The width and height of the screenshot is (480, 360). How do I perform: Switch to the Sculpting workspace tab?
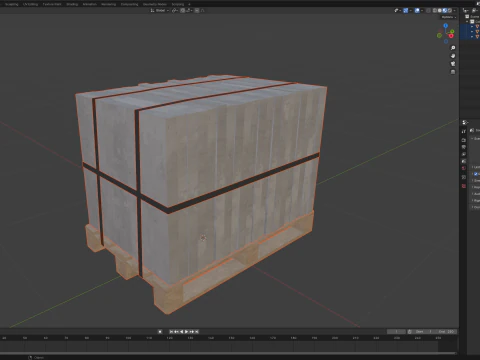coord(12,4)
